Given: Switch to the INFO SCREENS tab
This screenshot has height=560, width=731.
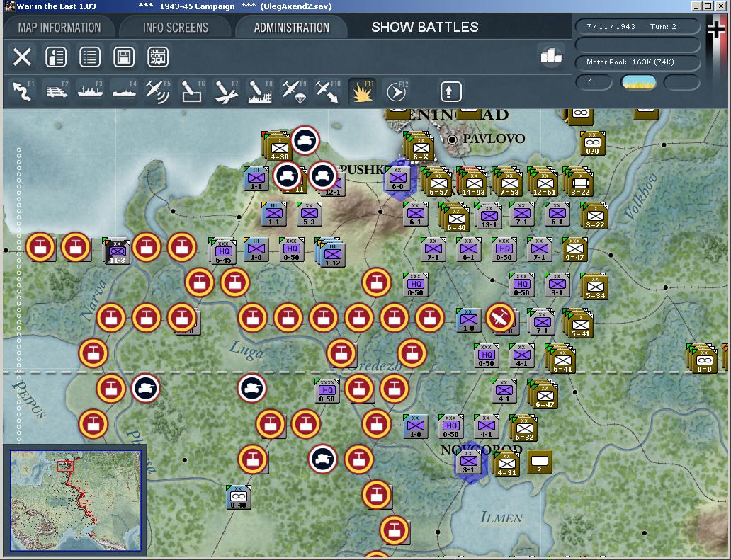Looking at the screenshot, I should click(175, 28).
